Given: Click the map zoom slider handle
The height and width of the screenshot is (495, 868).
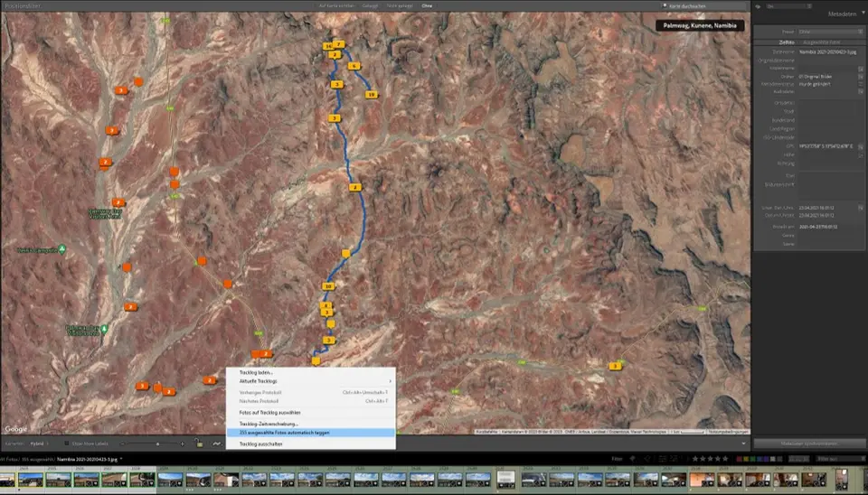Looking at the screenshot, I should coord(157,444).
